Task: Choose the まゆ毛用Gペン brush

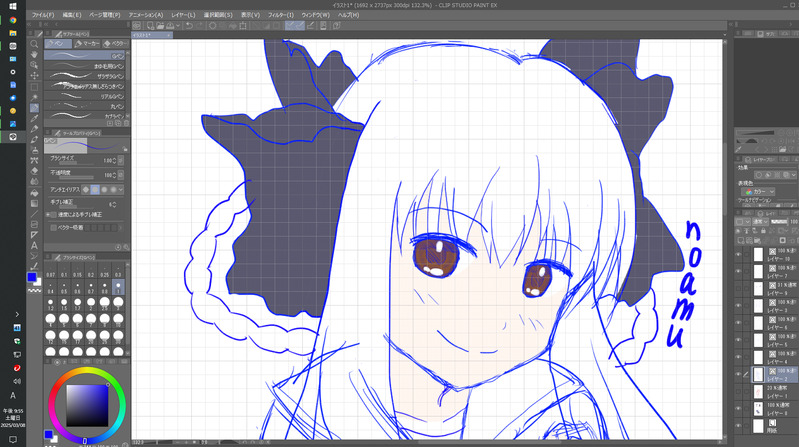Action: (85, 66)
